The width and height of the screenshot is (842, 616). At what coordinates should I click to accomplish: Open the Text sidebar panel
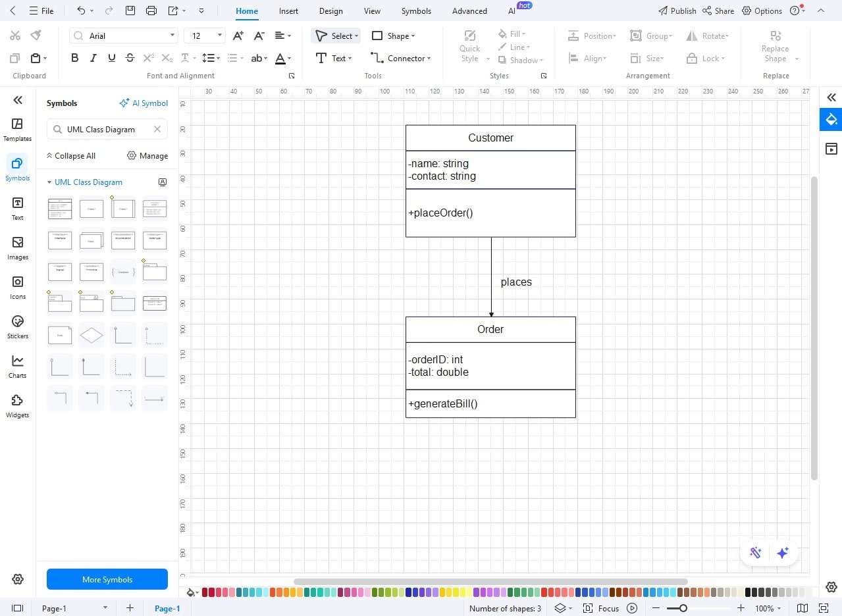[18, 208]
